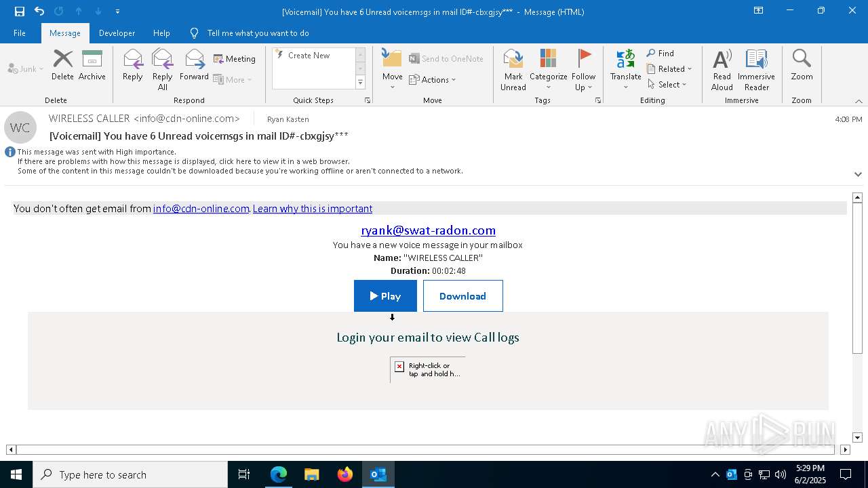Click the WC sender avatar
The image size is (868, 488).
[x=20, y=127]
